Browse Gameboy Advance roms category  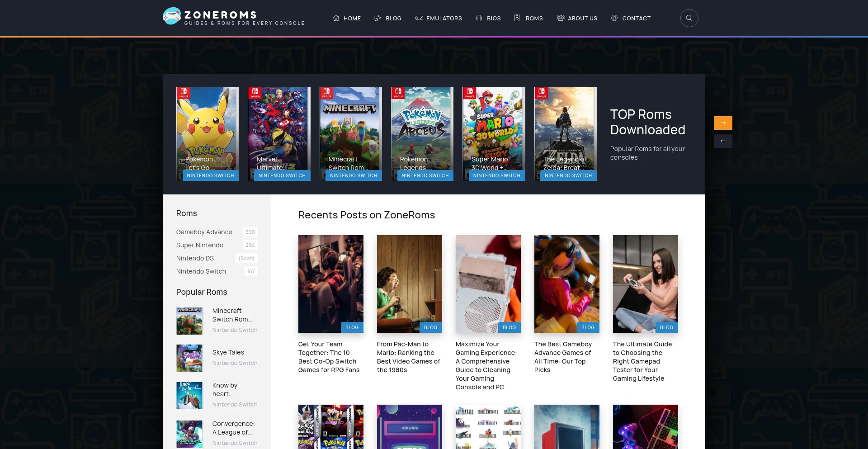[x=204, y=232]
